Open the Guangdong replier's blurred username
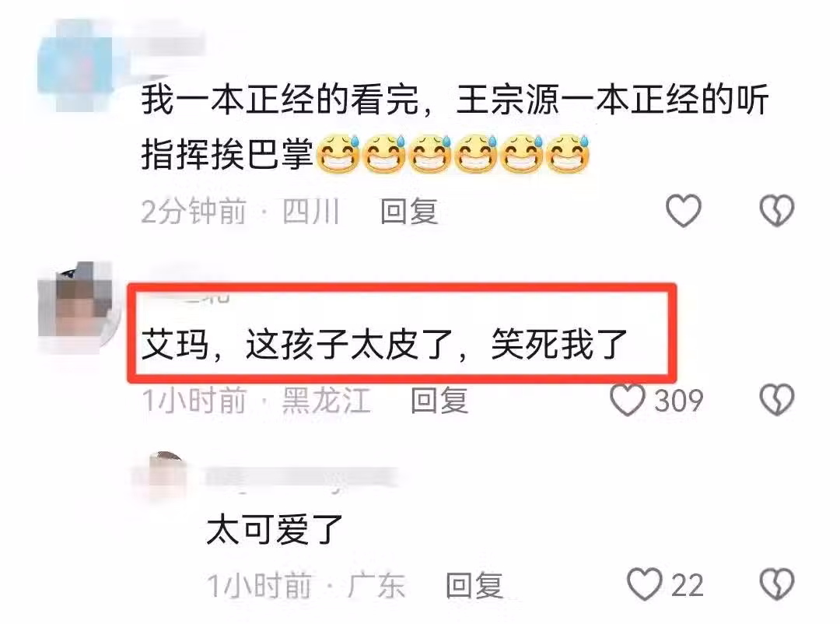Screen dimensions: 840x624 (301, 477)
